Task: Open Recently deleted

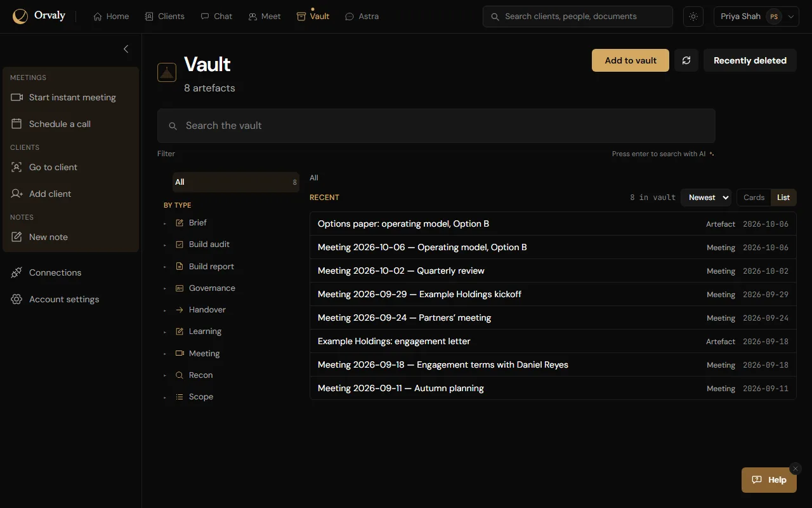Action: (750, 60)
